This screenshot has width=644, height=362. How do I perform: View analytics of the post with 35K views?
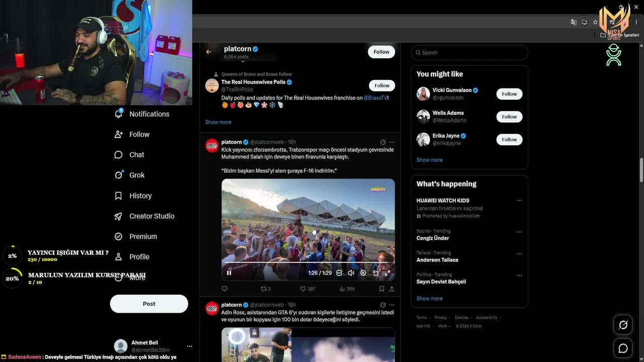click(x=347, y=289)
